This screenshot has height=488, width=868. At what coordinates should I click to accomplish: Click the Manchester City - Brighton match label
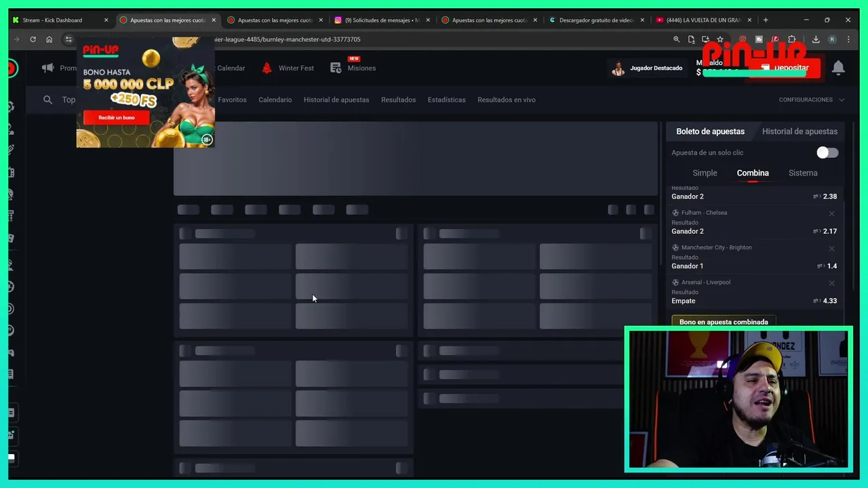coord(716,247)
